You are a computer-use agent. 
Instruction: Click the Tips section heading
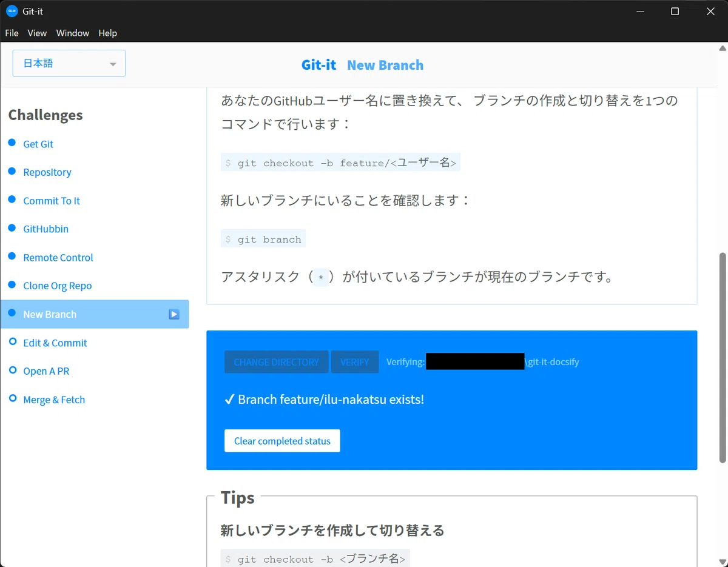click(x=237, y=498)
